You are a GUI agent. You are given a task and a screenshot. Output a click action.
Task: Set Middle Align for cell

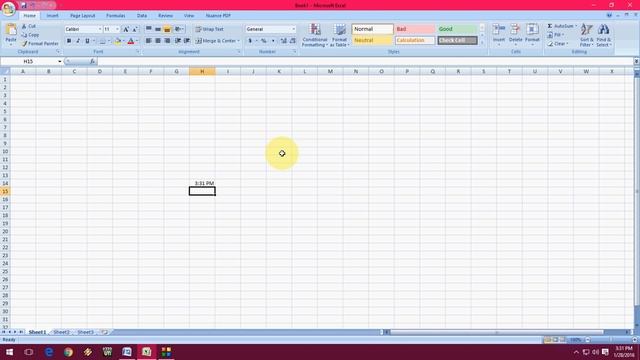pos(158,29)
